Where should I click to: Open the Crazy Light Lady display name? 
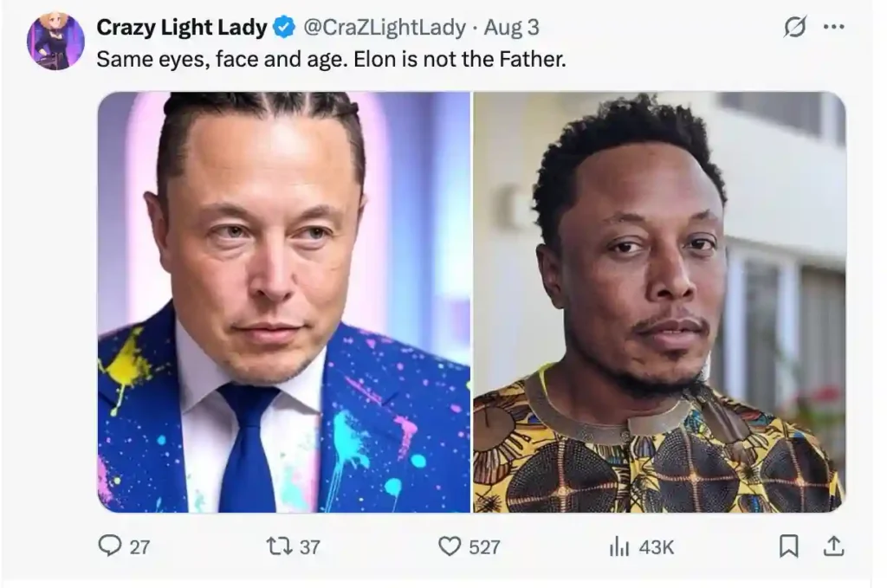coord(181,27)
